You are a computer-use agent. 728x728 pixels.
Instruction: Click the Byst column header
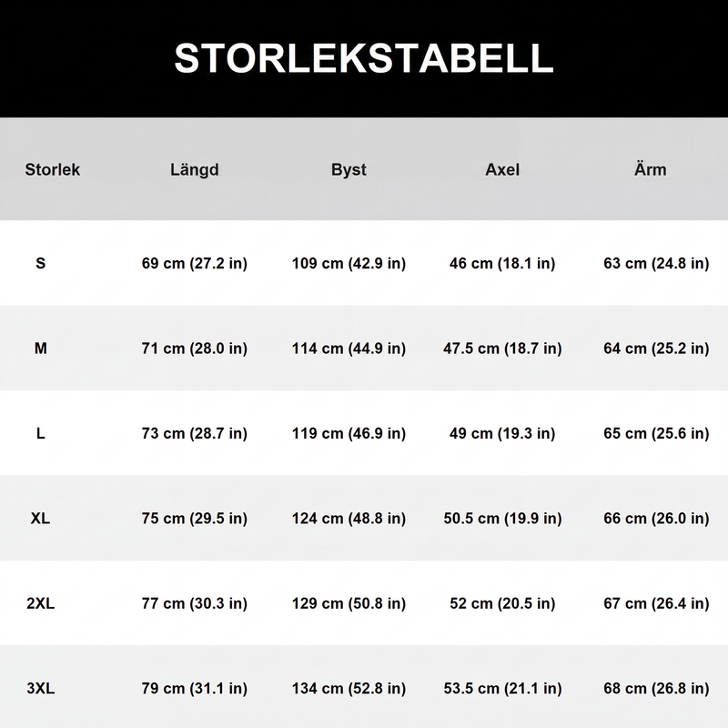click(349, 170)
